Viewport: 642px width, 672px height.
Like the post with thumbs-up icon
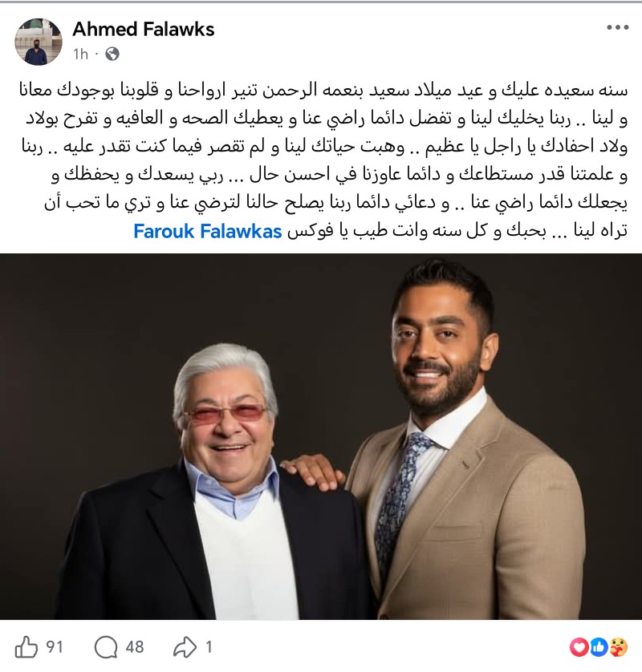[26, 646]
